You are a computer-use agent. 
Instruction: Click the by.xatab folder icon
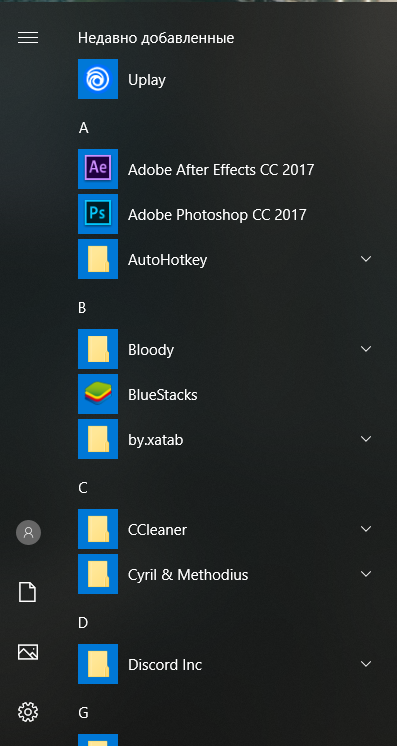click(98, 439)
